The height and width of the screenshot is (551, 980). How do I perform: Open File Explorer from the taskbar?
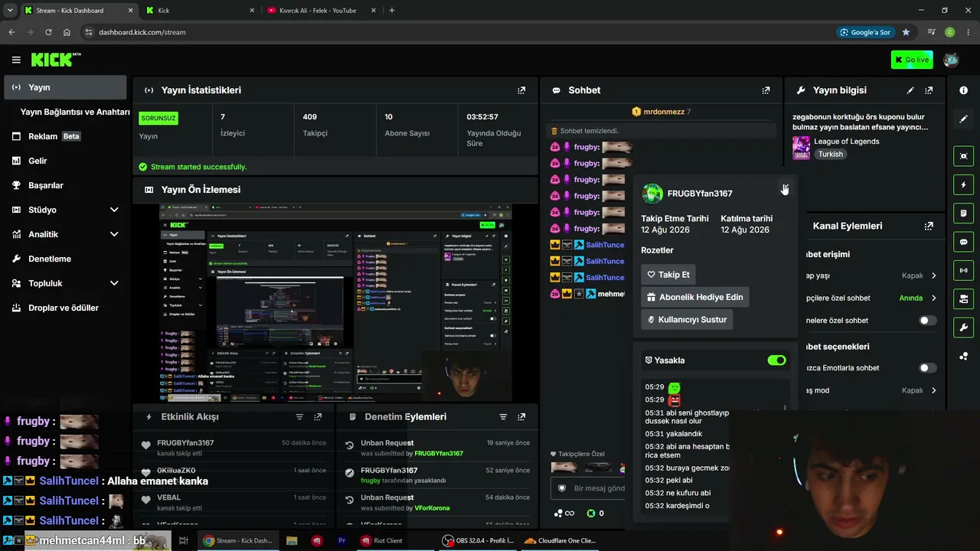pyautogui.click(x=292, y=540)
